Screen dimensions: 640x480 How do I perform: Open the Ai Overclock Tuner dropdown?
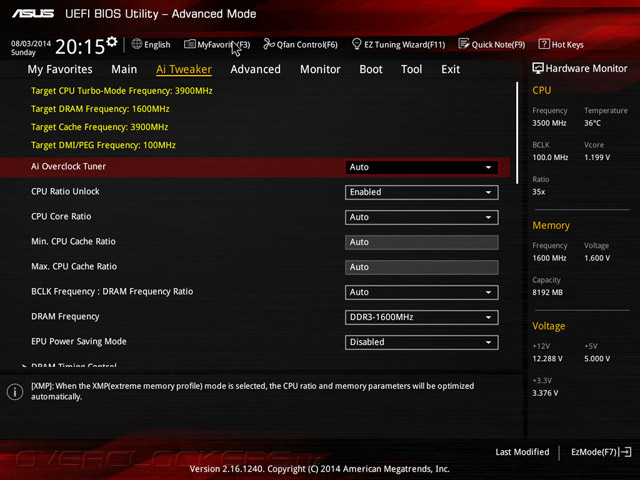(x=422, y=167)
